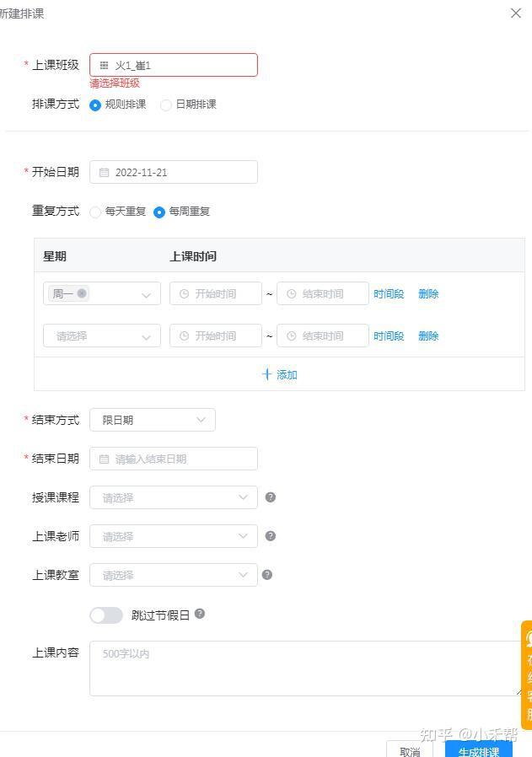This screenshot has height=757, width=532.
Task: Click the 生成排课 button
Action: [478, 750]
